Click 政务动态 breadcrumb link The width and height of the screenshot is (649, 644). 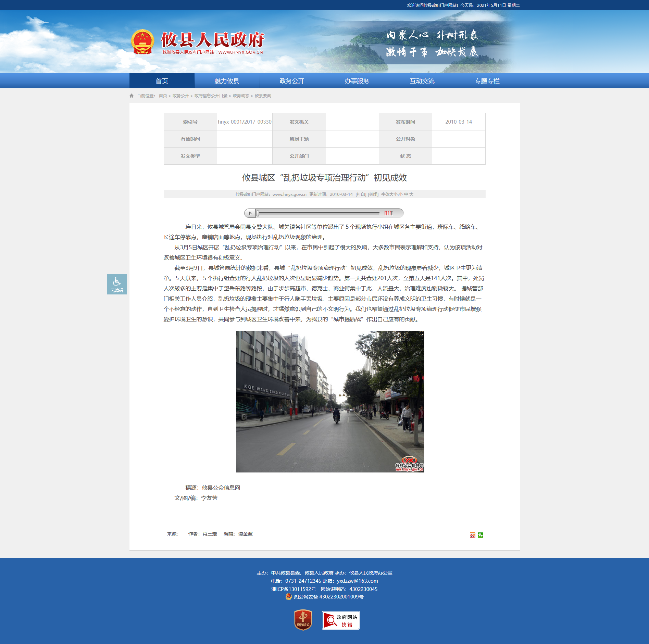pyautogui.click(x=241, y=96)
